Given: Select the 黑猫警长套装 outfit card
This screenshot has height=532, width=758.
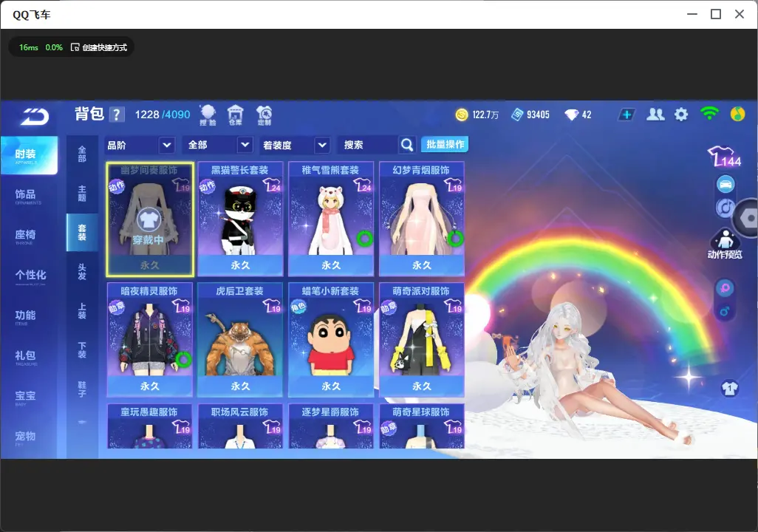Looking at the screenshot, I should pyautogui.click(x=240, y=219).
